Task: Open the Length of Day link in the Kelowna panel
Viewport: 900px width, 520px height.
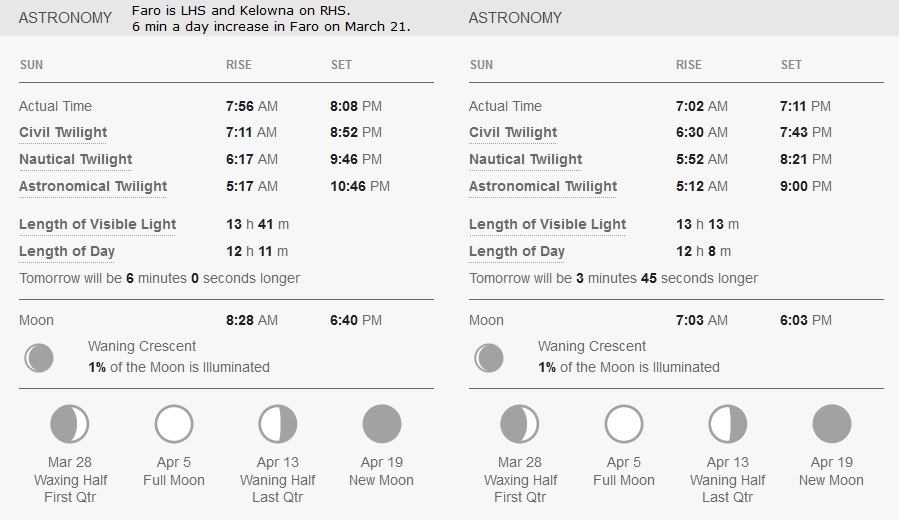Action: pyautogui.click(x=517, y=251)
